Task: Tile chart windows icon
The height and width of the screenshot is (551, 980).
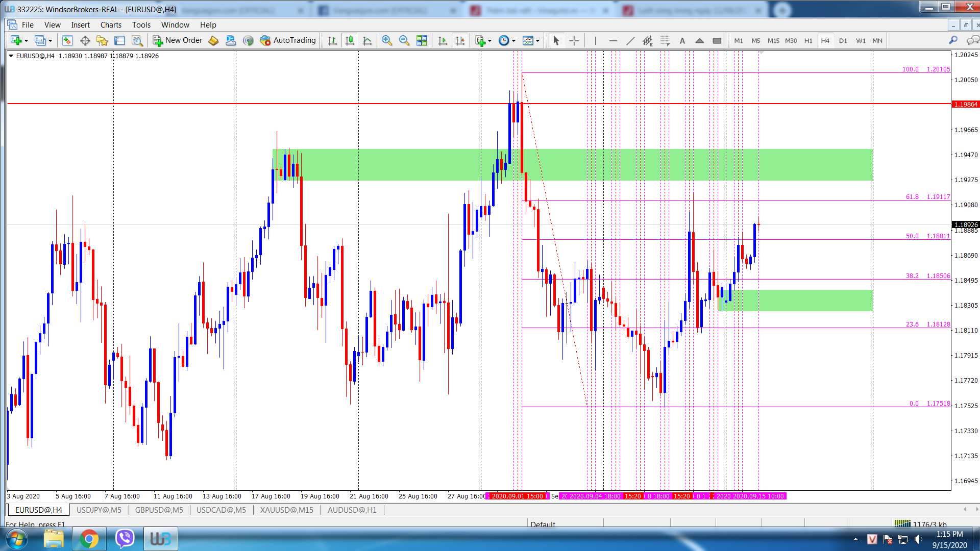Action: pyautogui.click(x=422, y=40)
